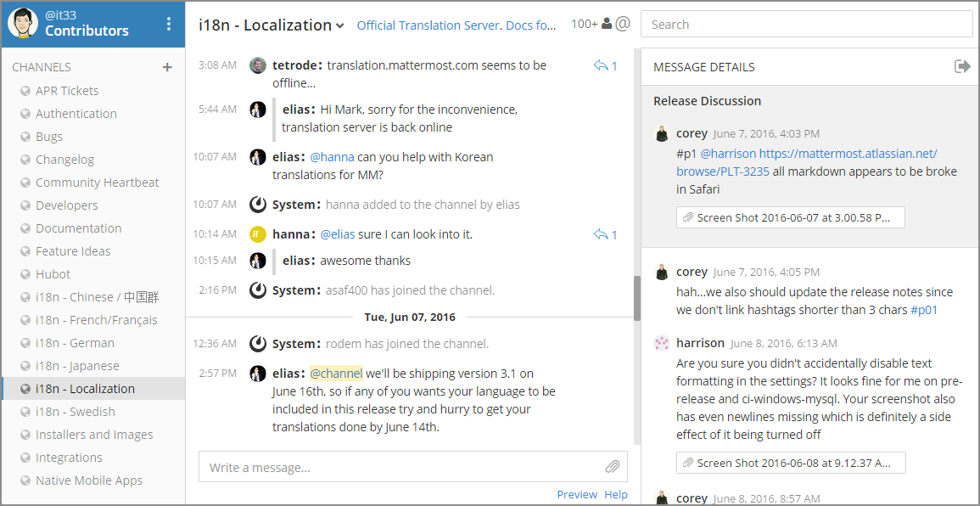Open recent mentions with @ icon
Screen dimensions: 980x506
click(x=623, y=24)
